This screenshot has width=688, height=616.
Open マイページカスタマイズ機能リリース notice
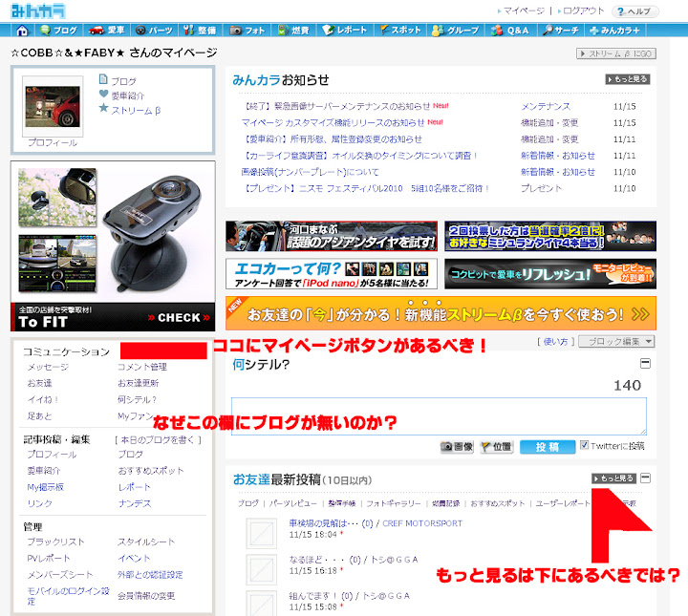point(333,122)
